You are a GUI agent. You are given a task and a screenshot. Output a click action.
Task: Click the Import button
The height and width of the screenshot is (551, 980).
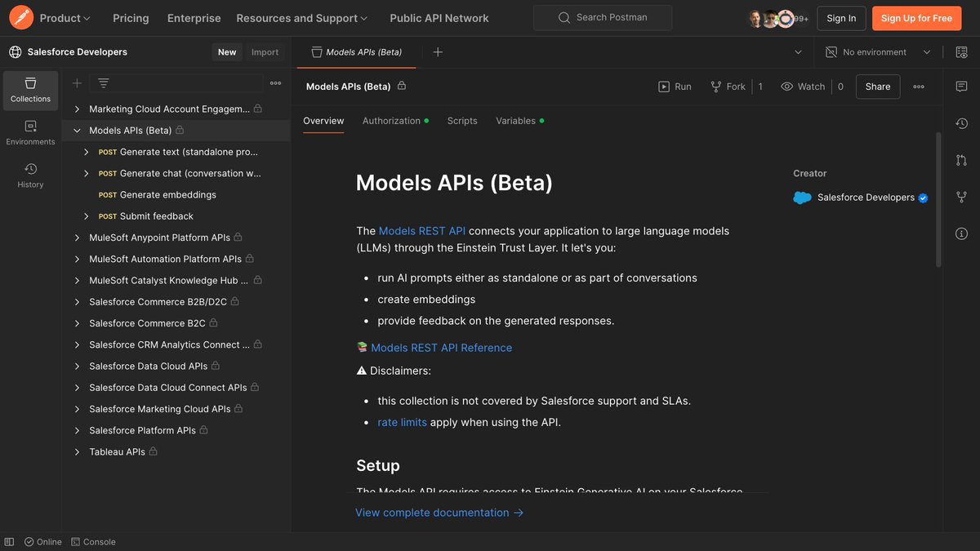pyautogui.click(x=265, y=52)
